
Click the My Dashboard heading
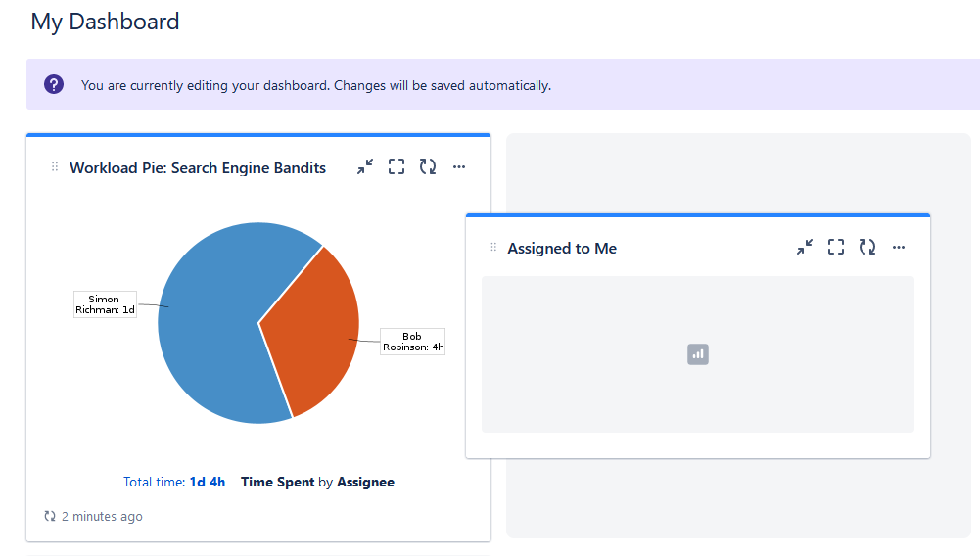(x=105, y=22)
